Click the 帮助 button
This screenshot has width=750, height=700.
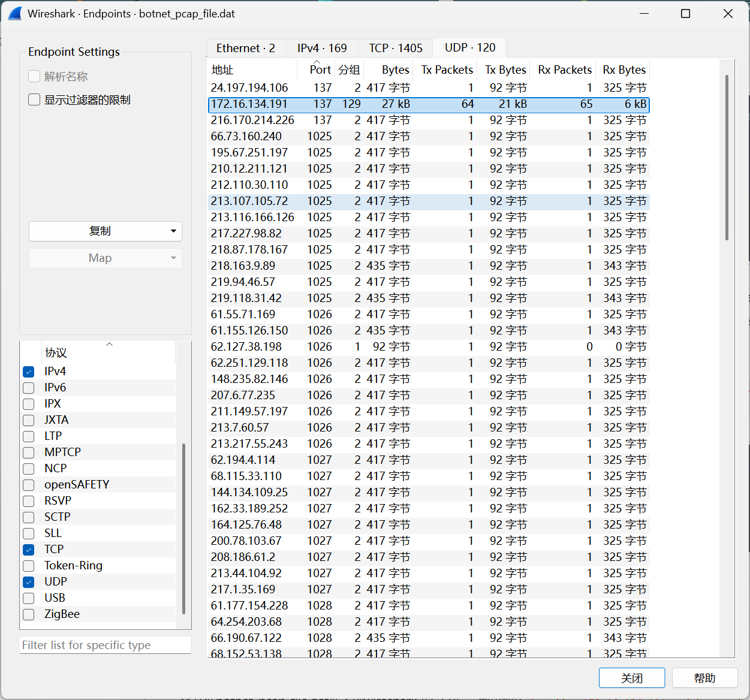coord(704,678)
